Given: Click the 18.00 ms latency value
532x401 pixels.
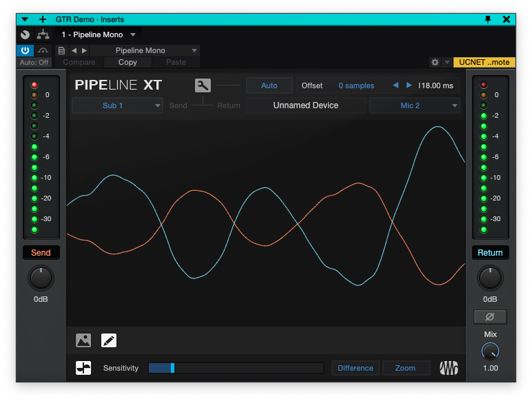Looking at the screenshot, I should point(436,86).
